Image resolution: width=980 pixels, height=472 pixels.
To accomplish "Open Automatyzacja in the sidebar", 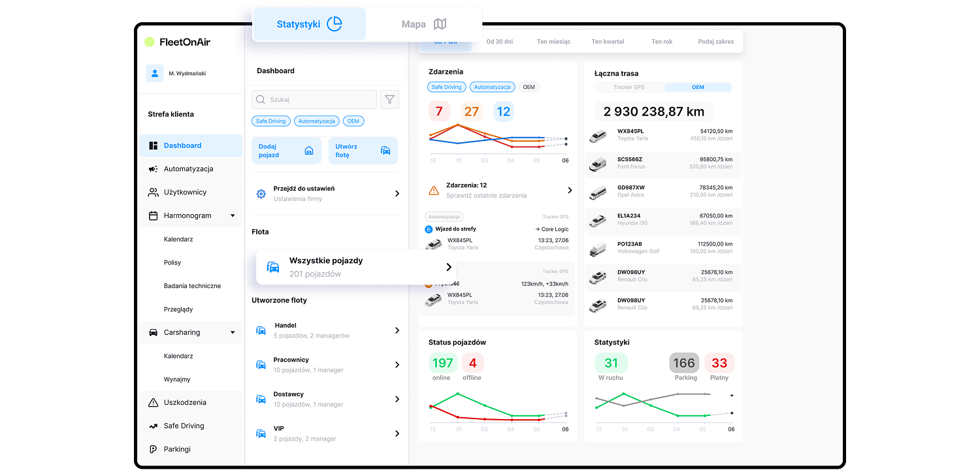I will point(190,169).
